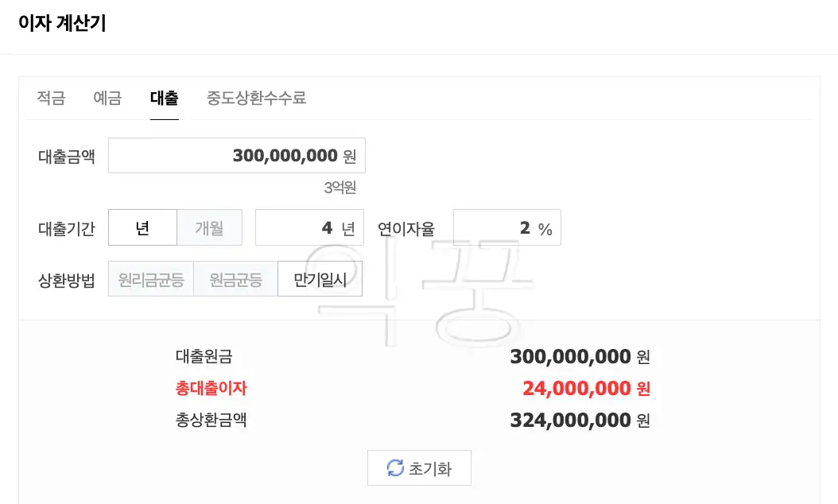Viewport: 838px width, 504px height.
Task: Click the 총상환금액 total repayment amount
Action: pyautogui.click(x=580, y=420)
